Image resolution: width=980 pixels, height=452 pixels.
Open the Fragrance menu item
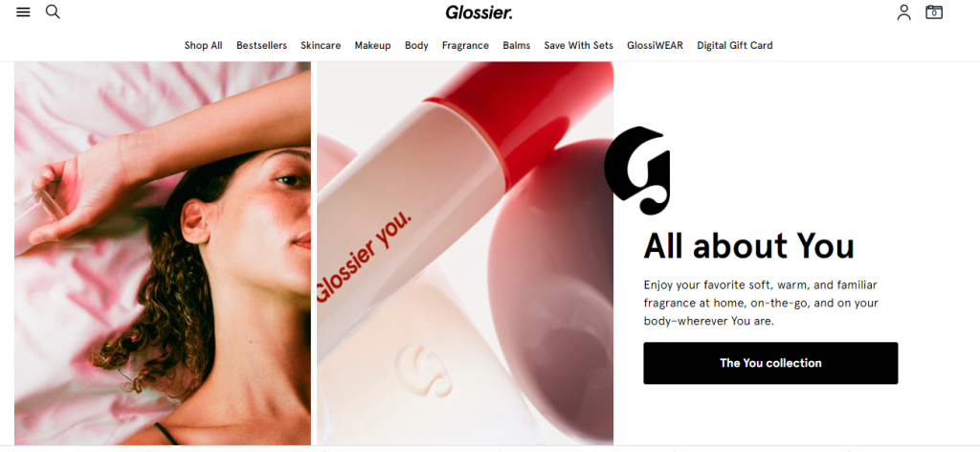[465, 46]
